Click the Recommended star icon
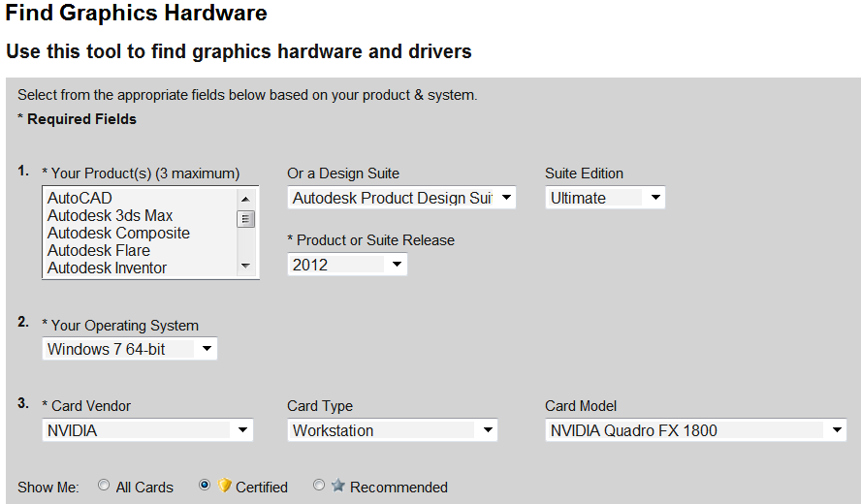Image resolution: width=861 pixels, height=504 pixels. click(x=338, y=486)
